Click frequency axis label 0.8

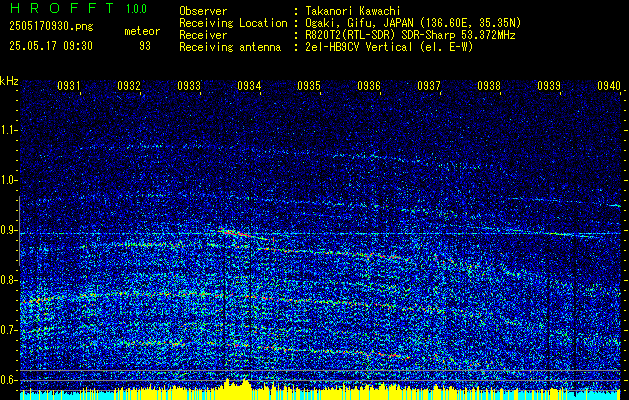[8, 280]
